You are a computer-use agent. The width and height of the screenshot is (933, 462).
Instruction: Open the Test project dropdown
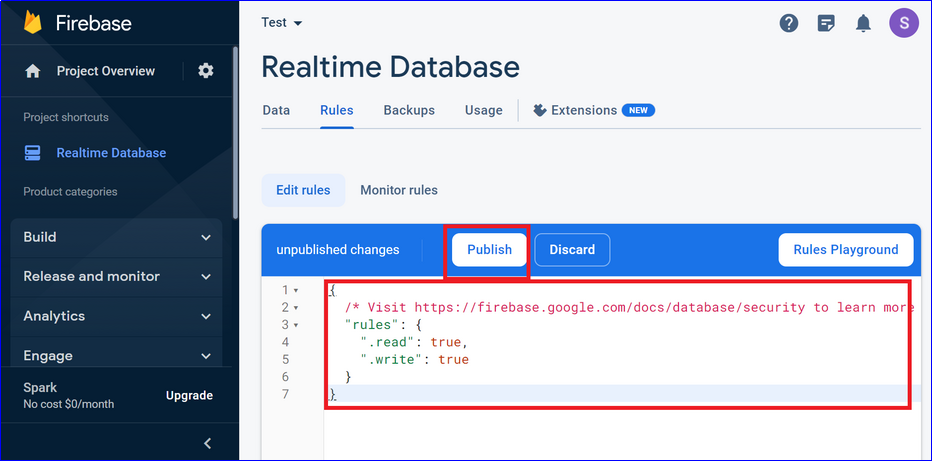point(282,23)
